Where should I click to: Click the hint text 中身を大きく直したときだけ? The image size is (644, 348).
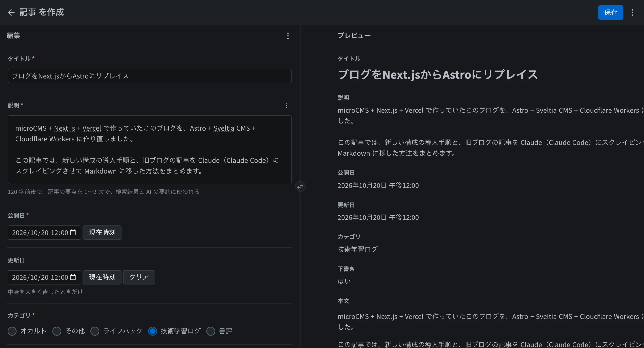(45, 292)
